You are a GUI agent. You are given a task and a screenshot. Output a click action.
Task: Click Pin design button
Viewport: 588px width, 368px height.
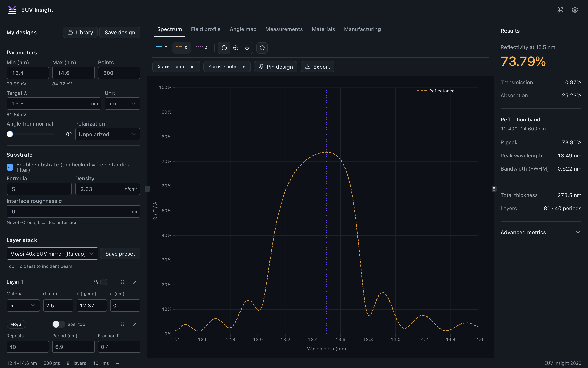point(276,67)
